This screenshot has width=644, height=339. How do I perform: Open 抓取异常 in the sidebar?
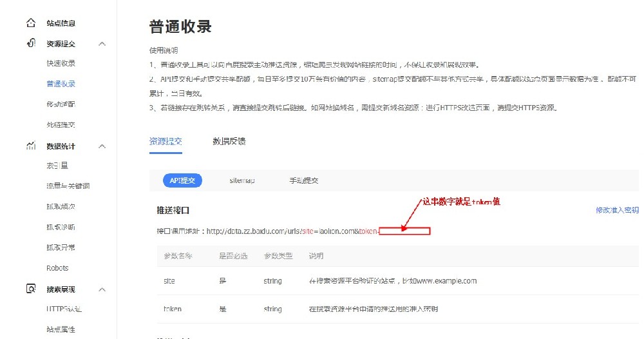point(61,247)
